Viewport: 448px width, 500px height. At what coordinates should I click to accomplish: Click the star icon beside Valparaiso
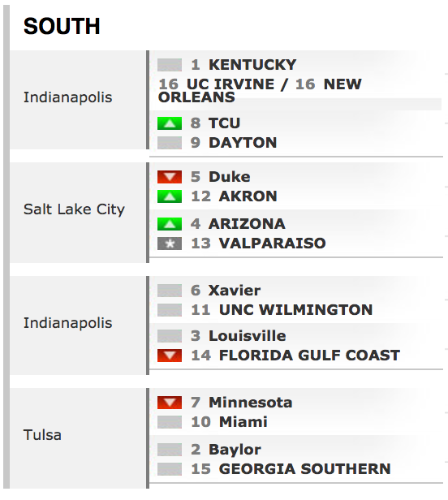170,244
